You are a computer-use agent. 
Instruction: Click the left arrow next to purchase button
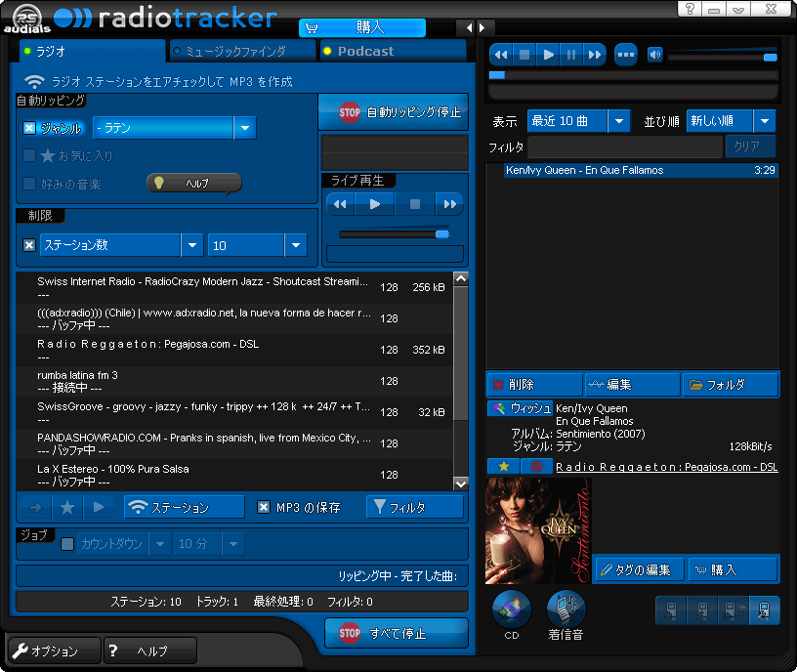pyautogui.click(x=469, y=28)
